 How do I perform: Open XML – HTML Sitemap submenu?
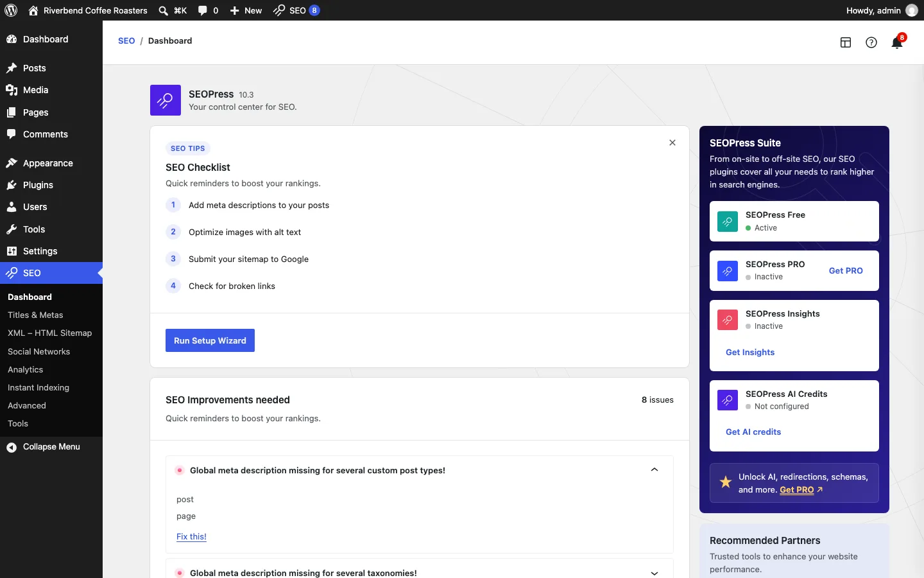tap(50, 333)
